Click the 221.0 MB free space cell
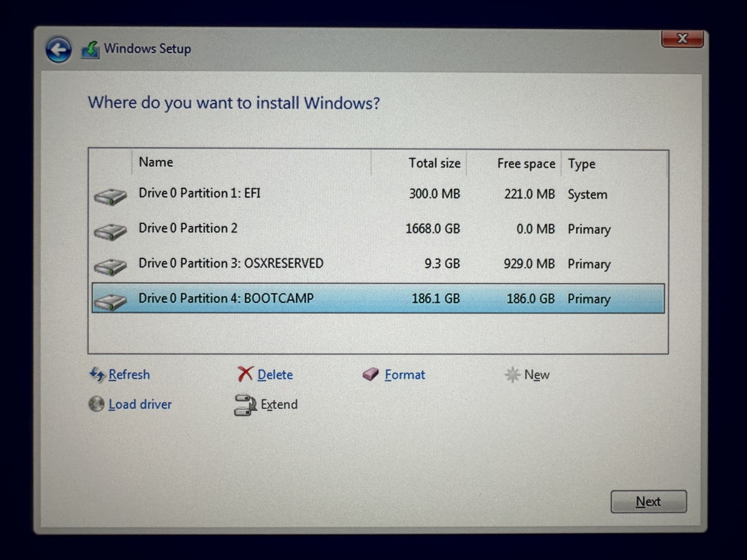747x560 pixels. pyautogui.click(x=529, y=194)
